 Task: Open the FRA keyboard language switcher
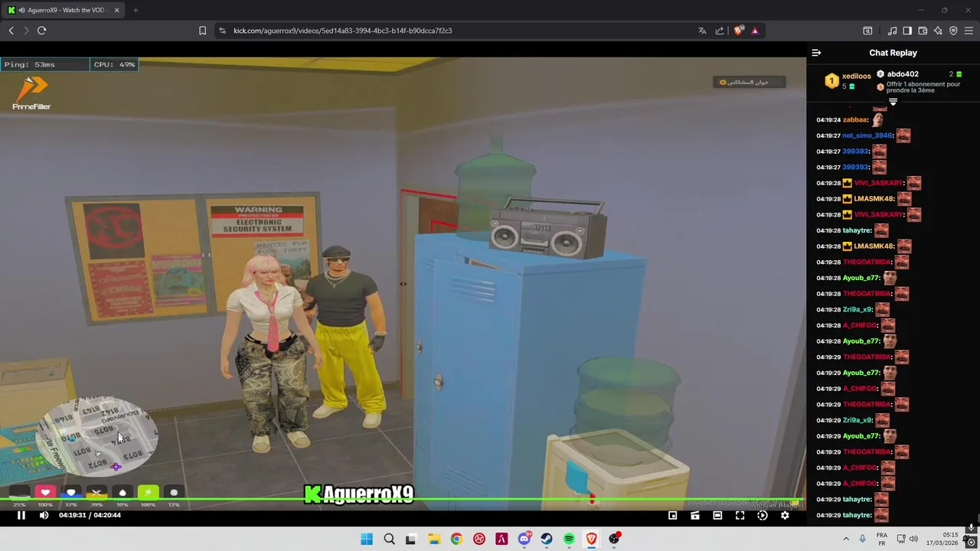coord(882,539)
